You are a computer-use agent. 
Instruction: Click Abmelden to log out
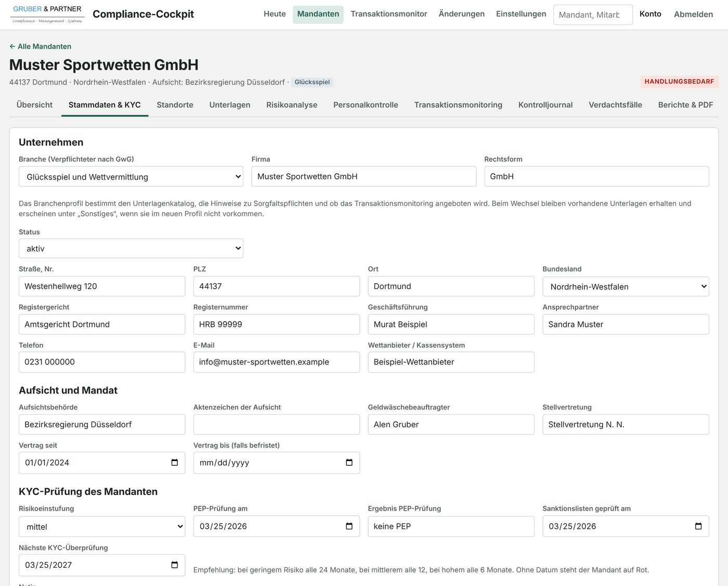pyautogui.click(x=693, y=14)
